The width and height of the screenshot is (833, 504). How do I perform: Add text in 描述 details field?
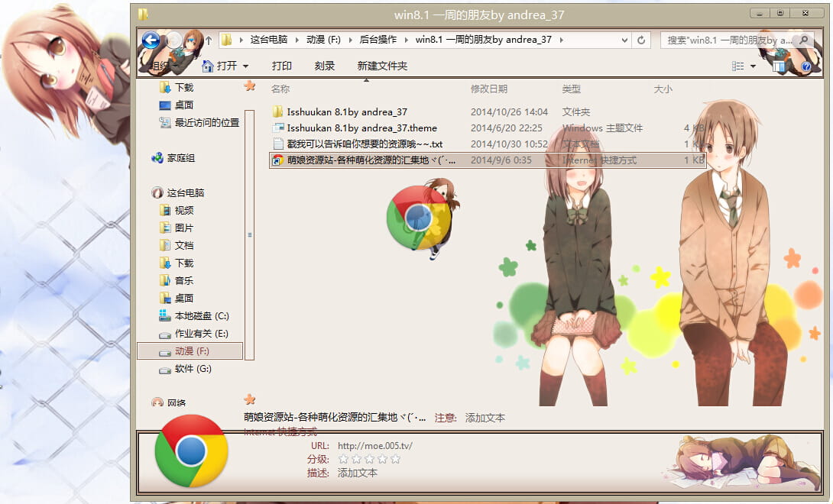(358, 473)
